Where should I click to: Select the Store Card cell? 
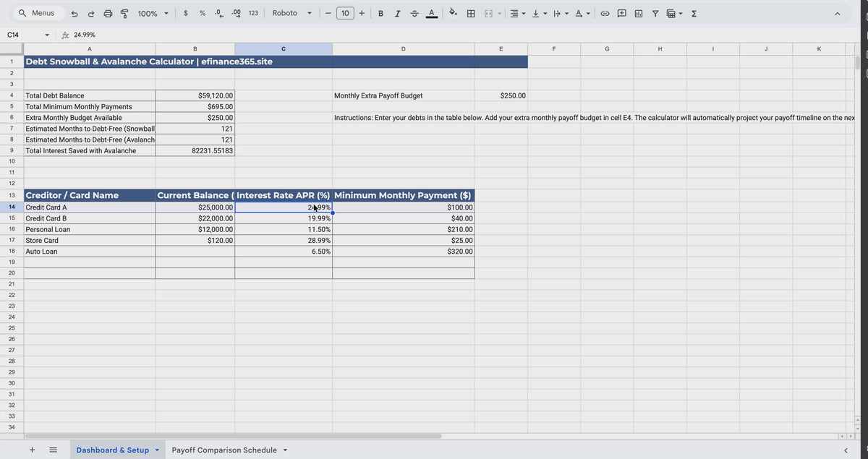pos(90,240)
